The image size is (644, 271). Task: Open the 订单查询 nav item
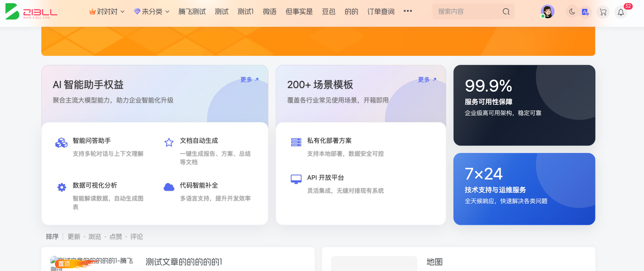(381, 12)
